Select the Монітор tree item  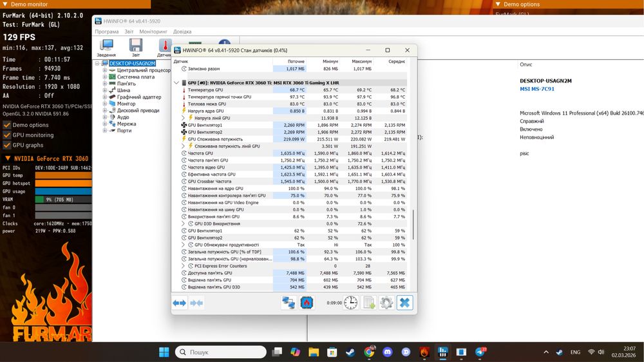(126, 104)
